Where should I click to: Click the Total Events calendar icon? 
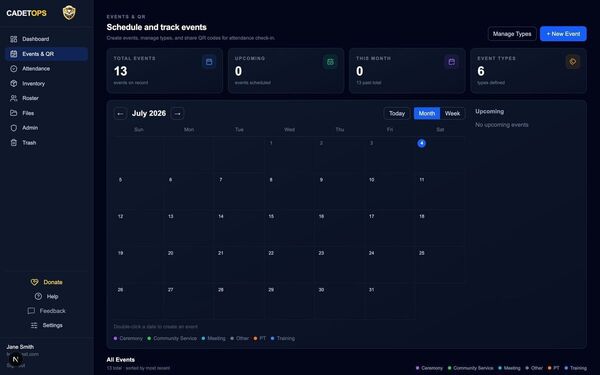209,62
